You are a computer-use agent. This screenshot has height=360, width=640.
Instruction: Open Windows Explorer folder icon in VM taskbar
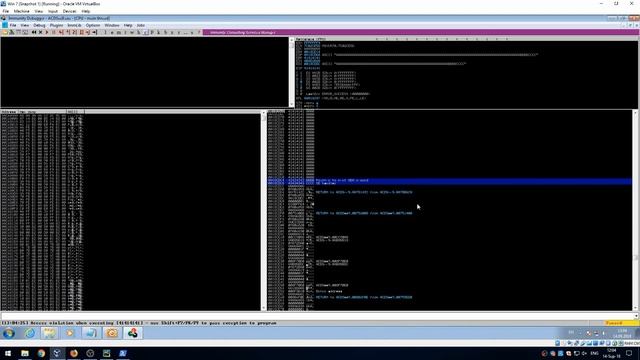[x=49, y=333]
